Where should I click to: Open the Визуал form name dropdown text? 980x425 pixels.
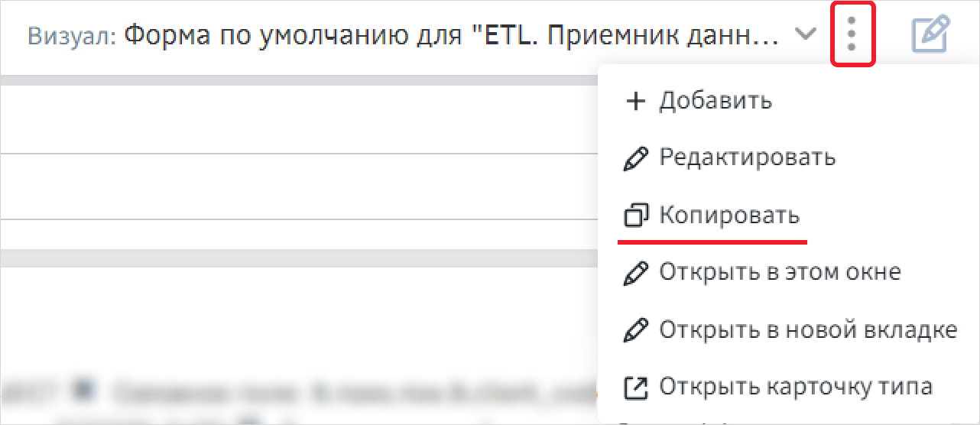pos(451,35)
